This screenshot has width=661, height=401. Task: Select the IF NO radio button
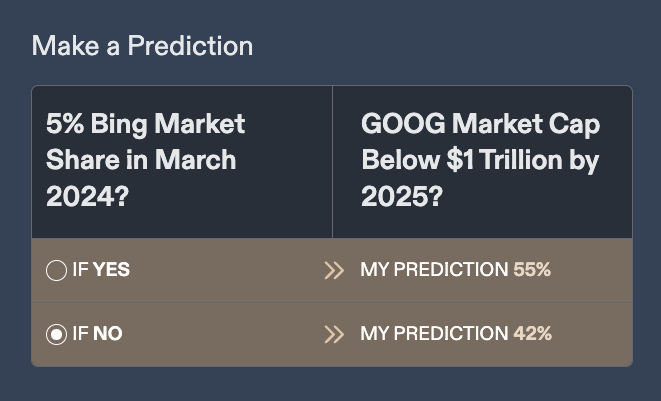57,334
